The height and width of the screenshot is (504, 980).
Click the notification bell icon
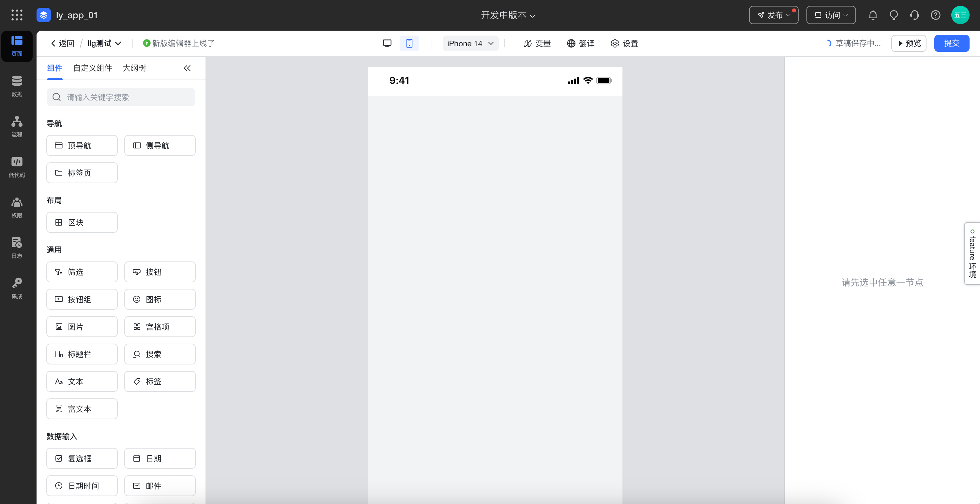pyautogui.click(x=873, y=15)
